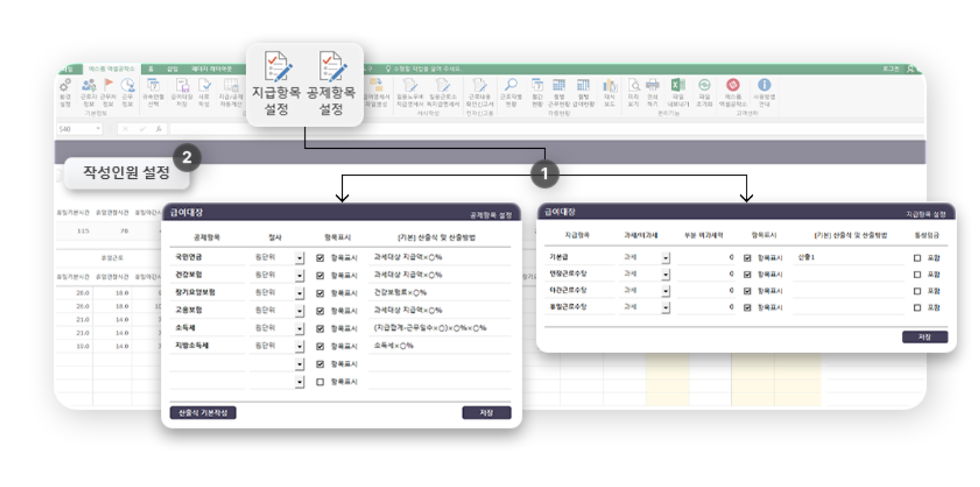Image resolution: width=980 pixels, height=487 pixels.
Task: Open 절사 dropdown for 소득세
Action: [300, 328]
